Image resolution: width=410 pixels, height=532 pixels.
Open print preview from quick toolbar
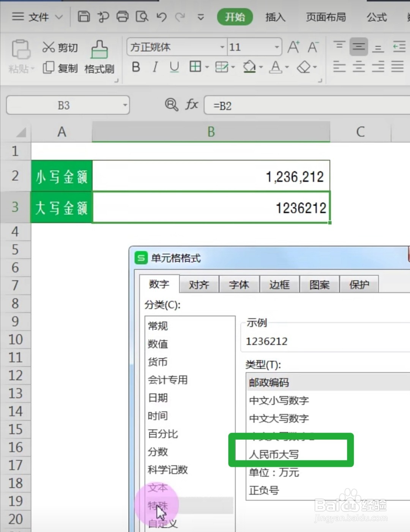142,17
